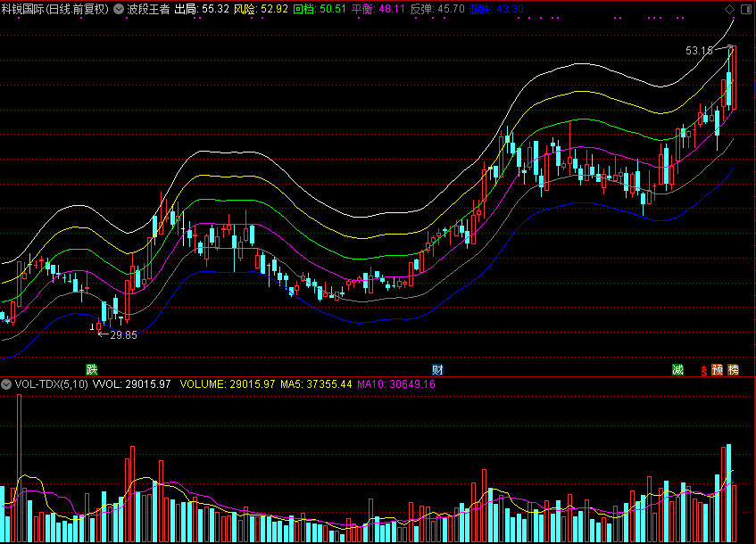Image resolution: width=756 pixels, height=544 pixels.
Task: Click the 53.15 high price label
Action: click(699, 51)
